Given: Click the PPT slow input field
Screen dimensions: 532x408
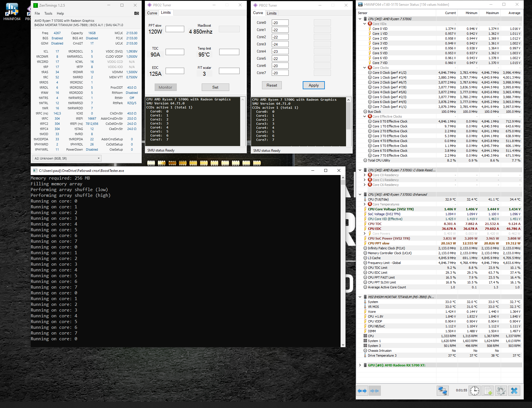Looking at the screenshot, I should coord(175,29).
